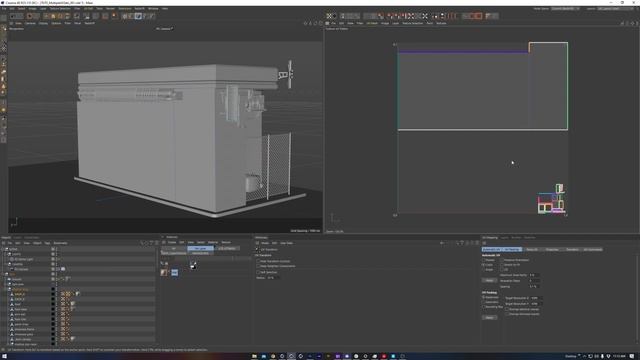Toggle the Overlap mirrored islands checkbox

[x=507, y=314]
